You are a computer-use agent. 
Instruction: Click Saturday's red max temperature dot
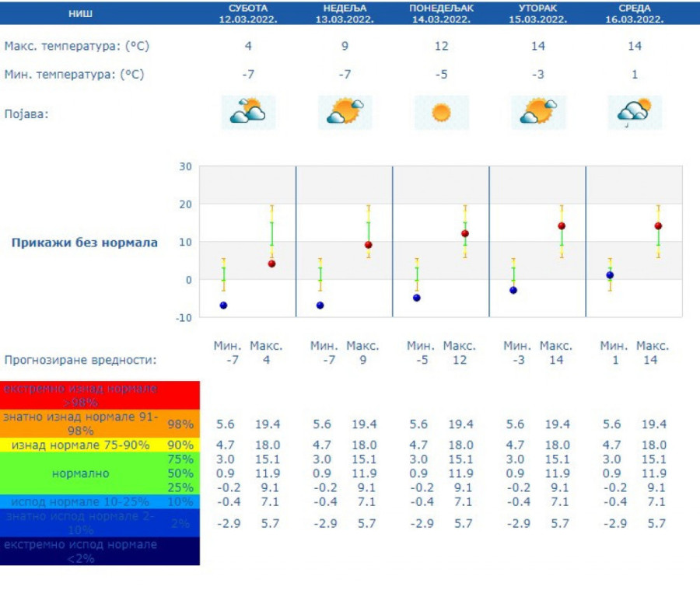pos(271,264)
